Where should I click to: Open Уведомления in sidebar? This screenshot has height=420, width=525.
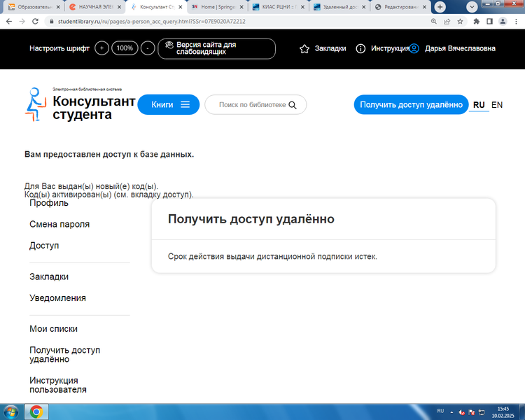pos(57,297)
